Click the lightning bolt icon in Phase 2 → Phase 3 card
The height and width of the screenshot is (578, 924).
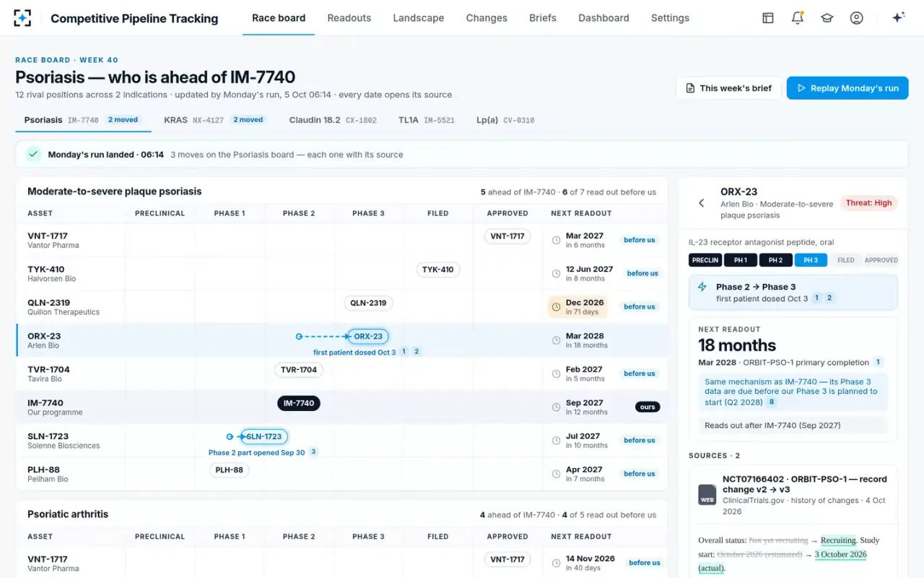(702, 287)
